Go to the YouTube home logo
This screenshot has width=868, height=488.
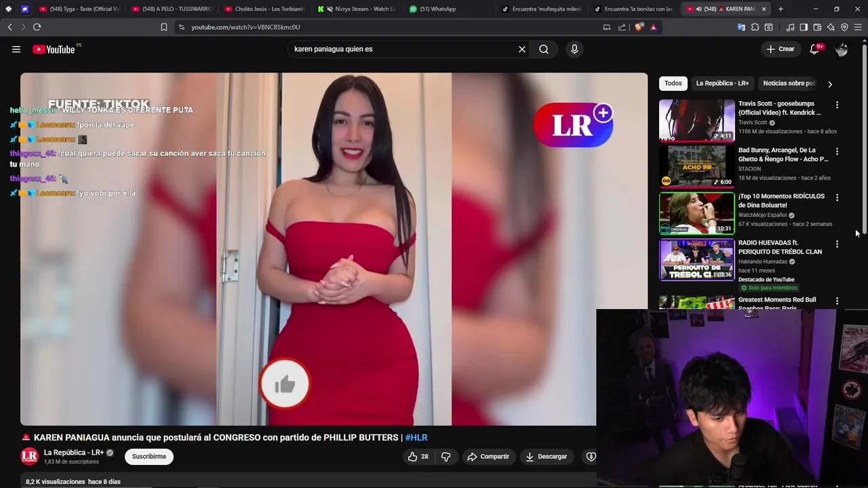pyautogui.click(x=54, y=49)
